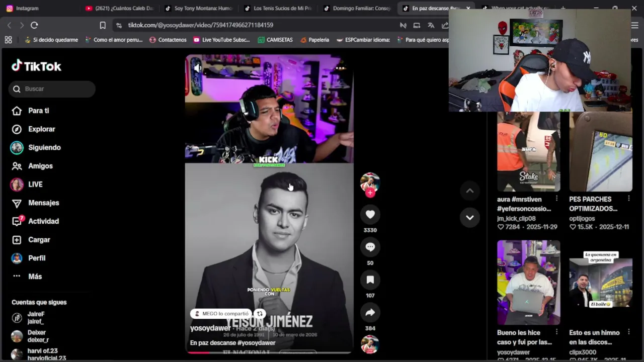Click the cast/screen icon in address bar
The image size is (644, 362).
417,25
